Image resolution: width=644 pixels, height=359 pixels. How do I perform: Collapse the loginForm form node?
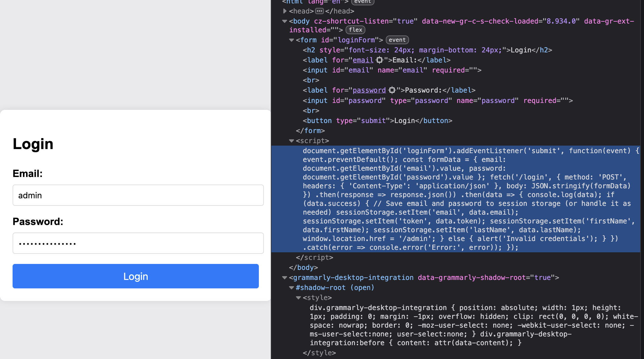pos(292,40)
